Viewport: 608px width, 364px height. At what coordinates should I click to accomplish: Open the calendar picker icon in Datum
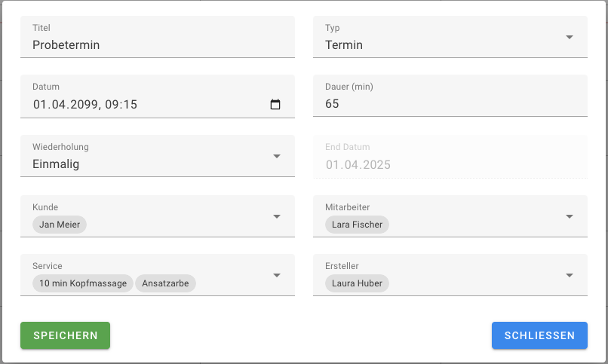point(275,105)
